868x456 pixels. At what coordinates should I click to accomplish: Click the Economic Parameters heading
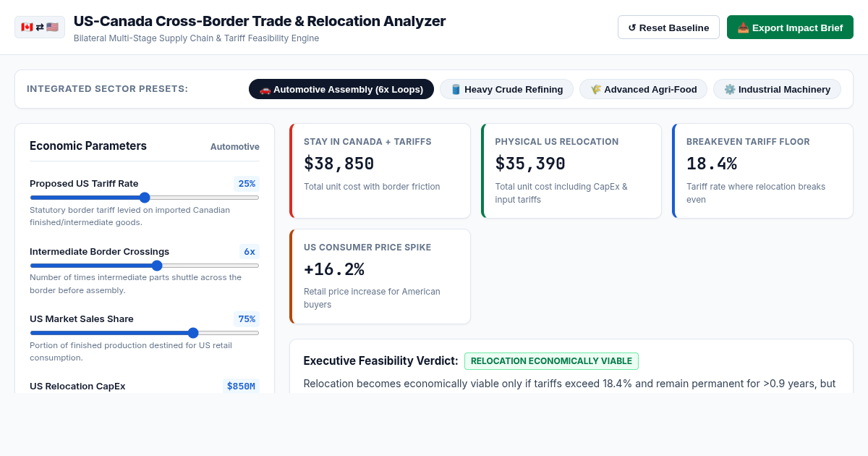pyautogui.click(x=88, y=146)
